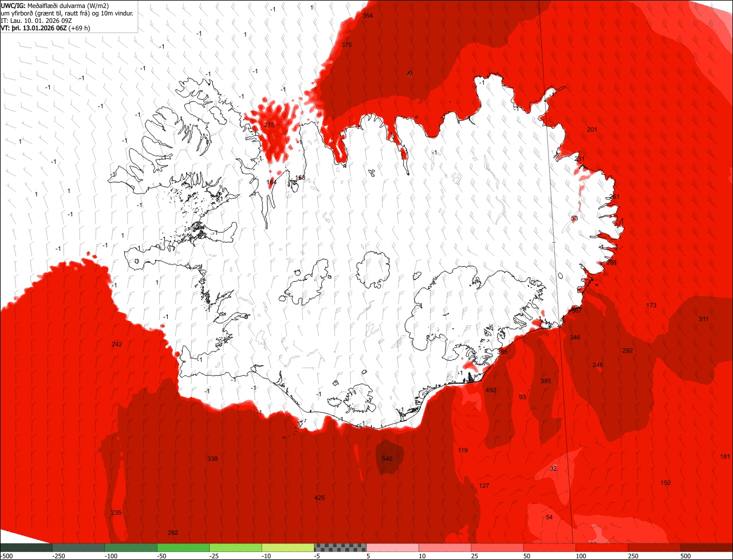Click the legend tick label -100
The height and width of the screenshot is (560, 733).
click(110, 556)
